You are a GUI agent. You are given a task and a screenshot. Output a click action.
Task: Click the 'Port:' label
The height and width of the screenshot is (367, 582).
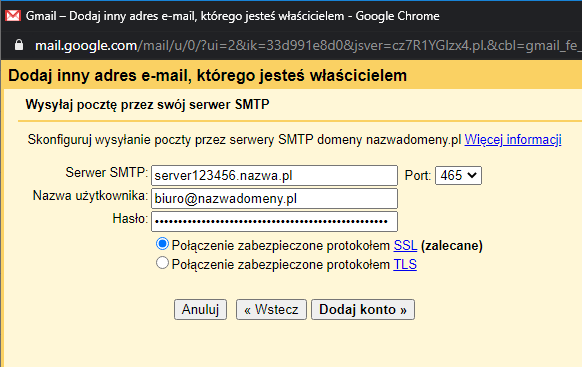[418, 176]
